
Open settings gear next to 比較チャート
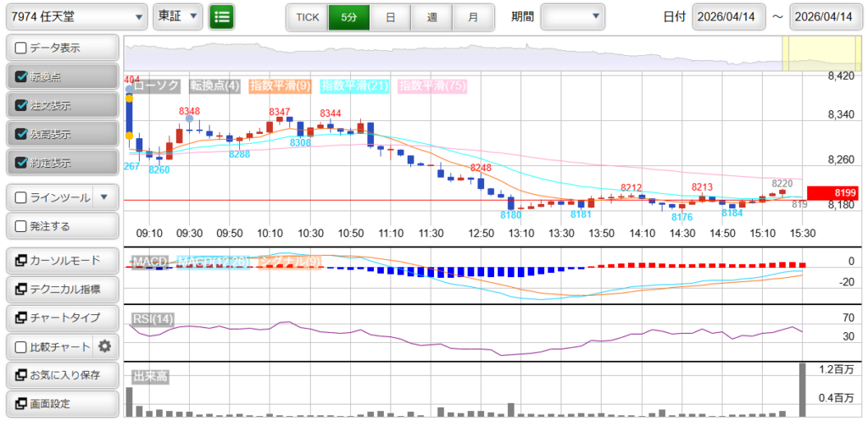(x=105, y=346)
